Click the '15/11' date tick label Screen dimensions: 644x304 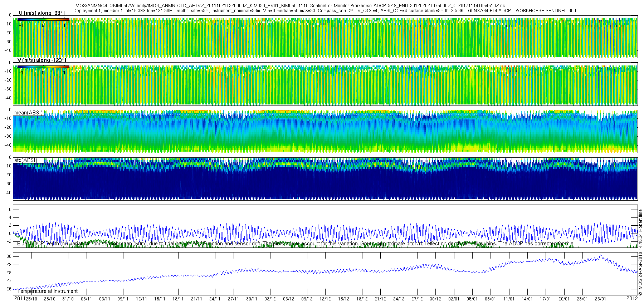click(160, 299)
